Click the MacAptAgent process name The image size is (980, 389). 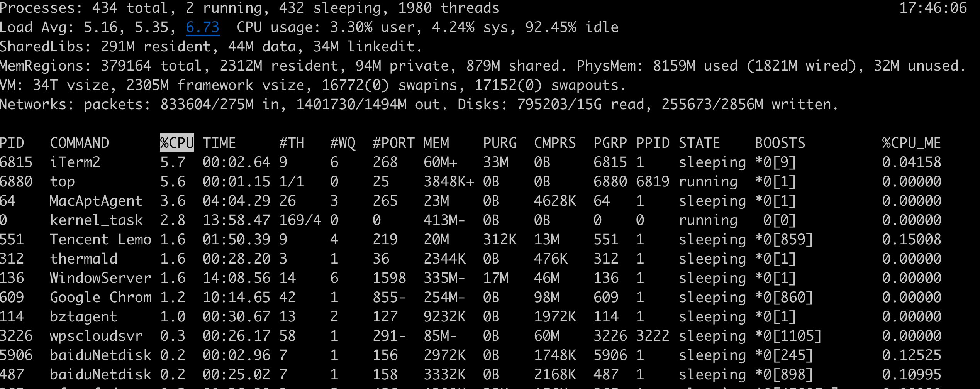pyautogui.click(x=96, y=201)
